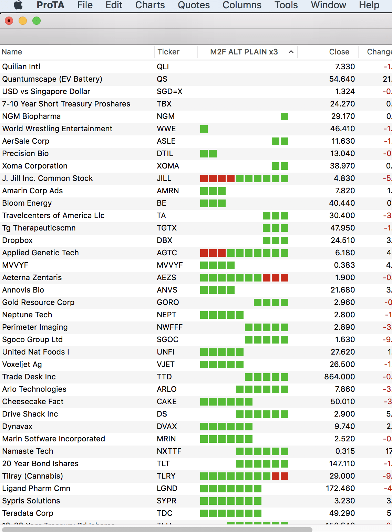Click the green zoom button of the window
The height and width of the screenshot is (532, 392).
37,21
